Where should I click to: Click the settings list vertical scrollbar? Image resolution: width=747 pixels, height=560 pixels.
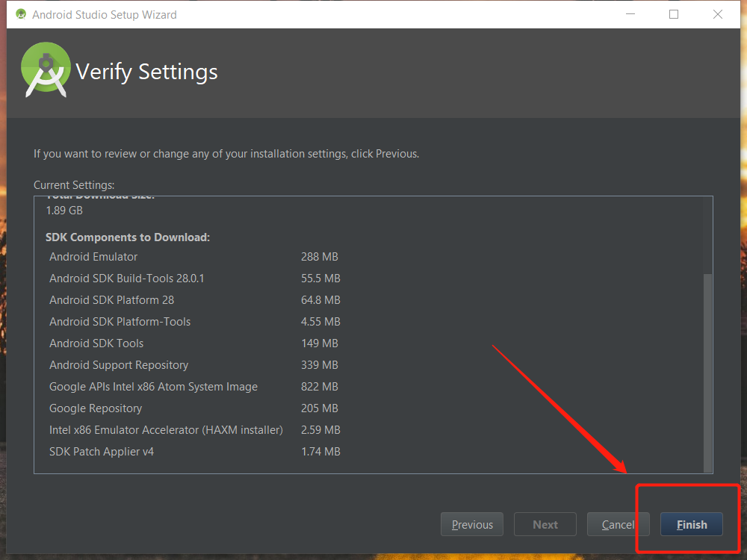click(707, 370)
